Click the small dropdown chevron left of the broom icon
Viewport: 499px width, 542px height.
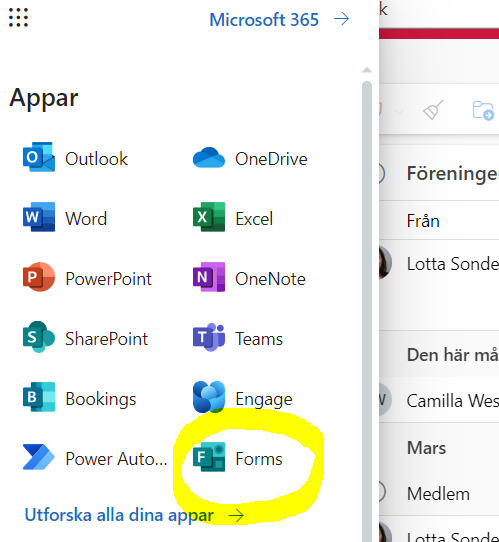[x=399, y=112]
